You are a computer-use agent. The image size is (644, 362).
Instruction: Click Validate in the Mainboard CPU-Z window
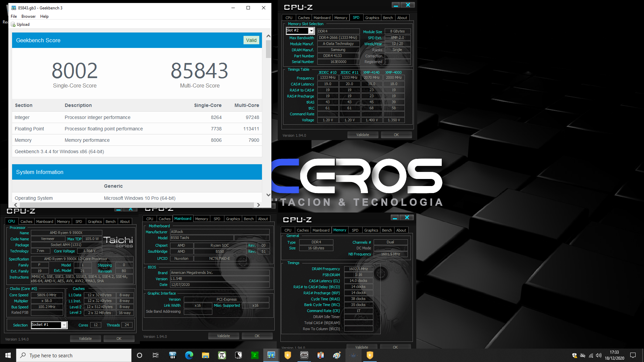tap(223, 336)
